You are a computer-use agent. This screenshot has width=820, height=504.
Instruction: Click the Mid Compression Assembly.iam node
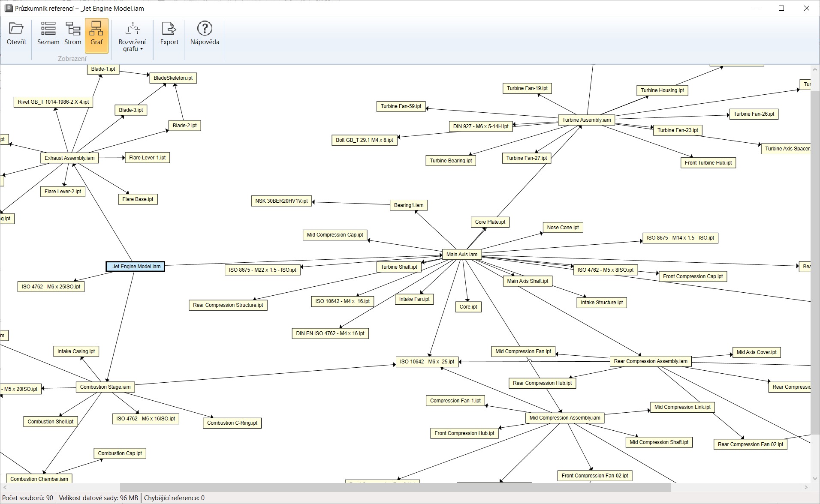pyautogui.click(x=564, y=418)
